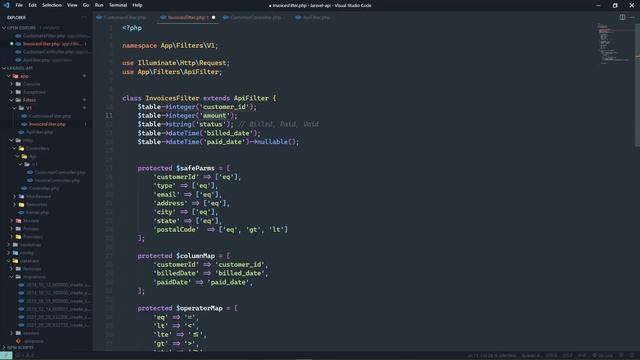Image resolution: width=640 pixels, height=360 pixels.
Task: Switch to the InvoicesFilter.php editor tab
Action: tap(186, 18)
